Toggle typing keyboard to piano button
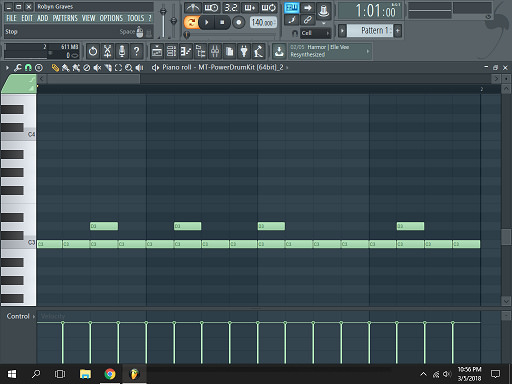512x384 pixels. click(x=292, y=8)
